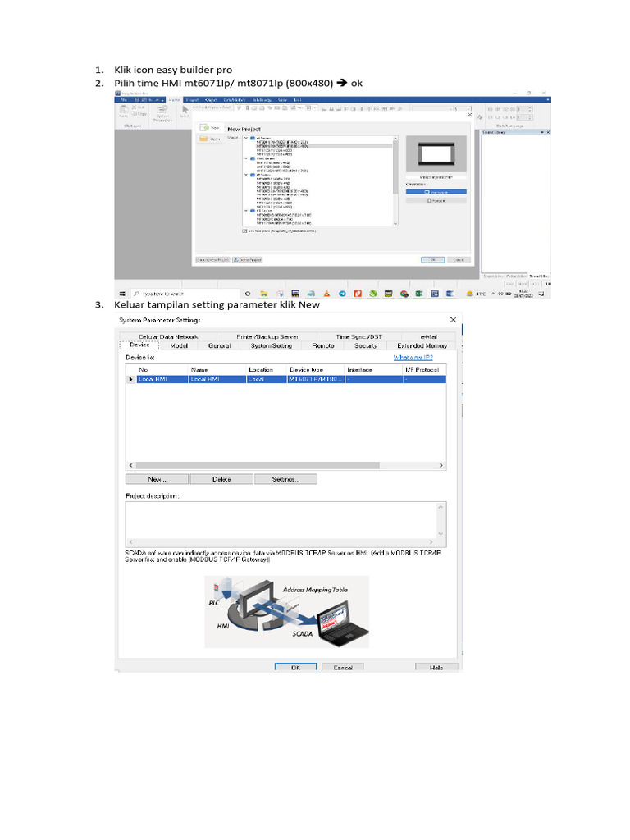
Task: Switch to the Data/History ribbon tab
Action: (x=234, y=99)
